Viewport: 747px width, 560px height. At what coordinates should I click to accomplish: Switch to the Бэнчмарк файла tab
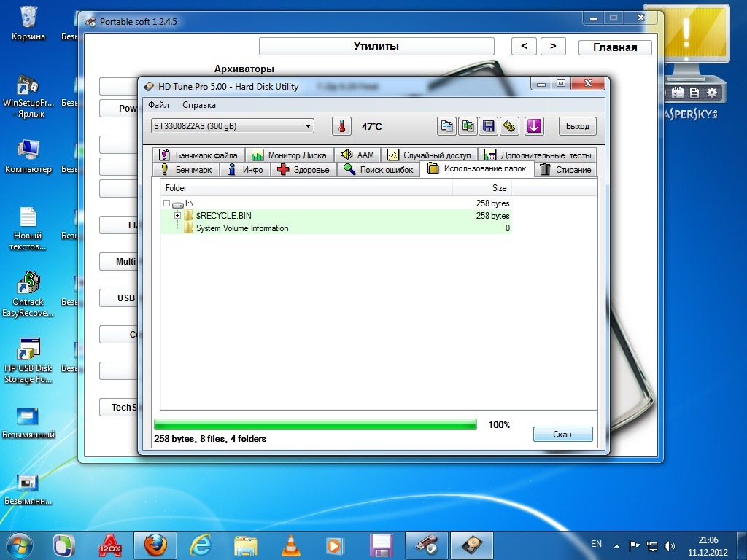[x=198, y=155]
